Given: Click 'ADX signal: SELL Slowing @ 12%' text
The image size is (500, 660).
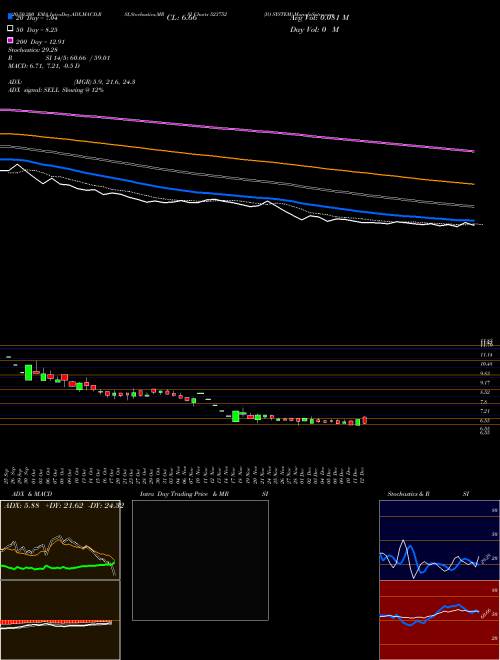Looking at the screenshot, I should point(56,90).
